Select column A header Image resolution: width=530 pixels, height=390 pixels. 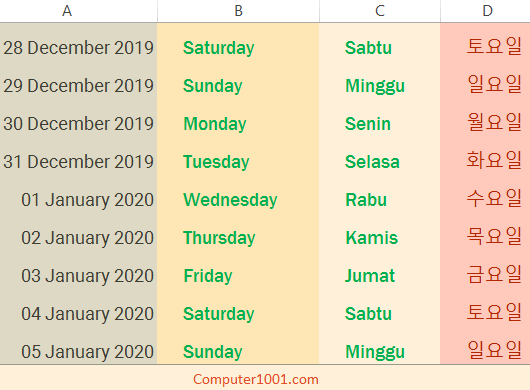pos(78,11)
